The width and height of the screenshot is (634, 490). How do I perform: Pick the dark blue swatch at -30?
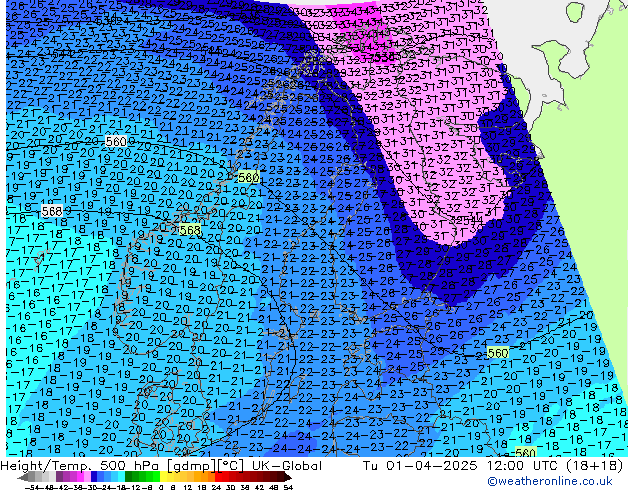94,476
